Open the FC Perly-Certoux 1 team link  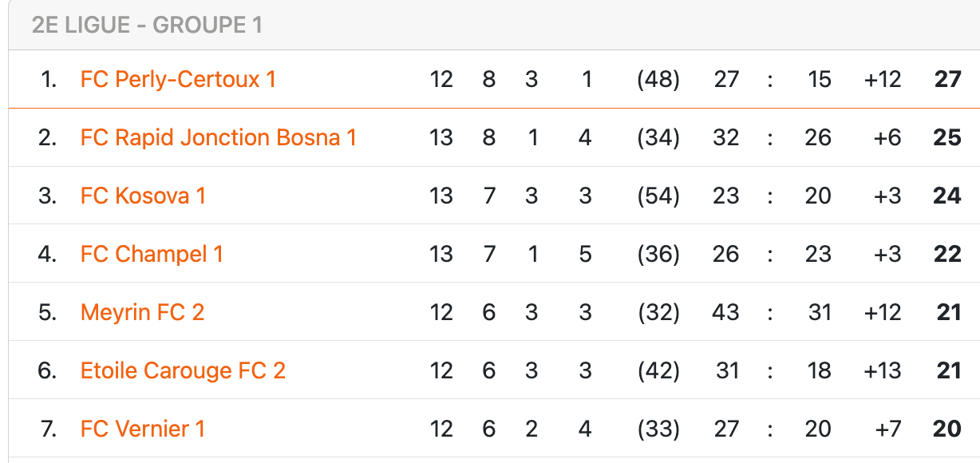pyautogui.click(x=178, y=79)
